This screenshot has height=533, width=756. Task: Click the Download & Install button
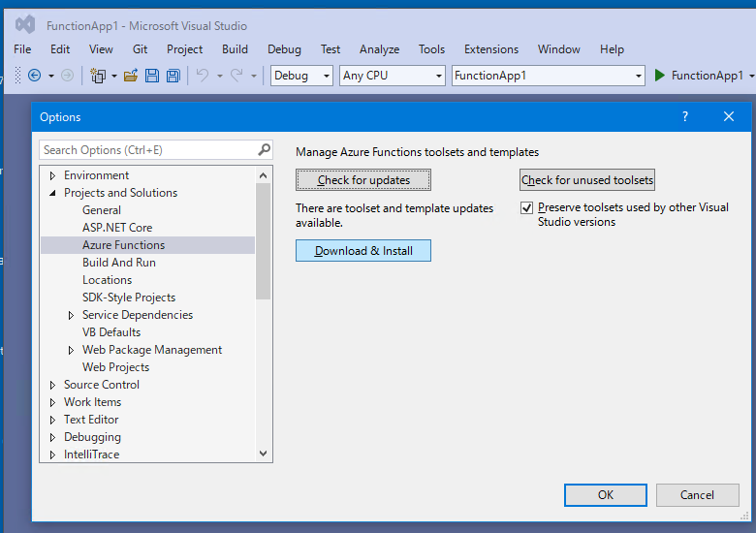point(363,251)
